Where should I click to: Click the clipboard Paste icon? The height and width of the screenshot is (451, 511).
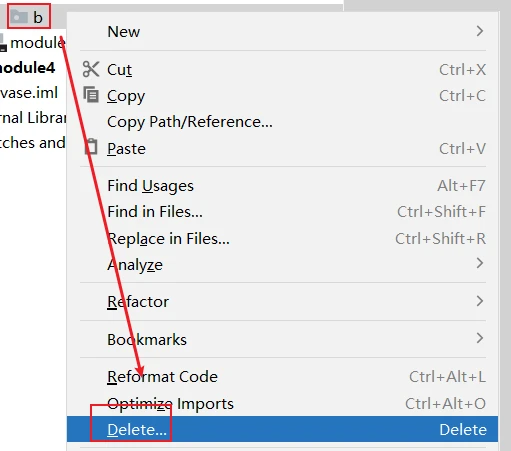(91, 147)
